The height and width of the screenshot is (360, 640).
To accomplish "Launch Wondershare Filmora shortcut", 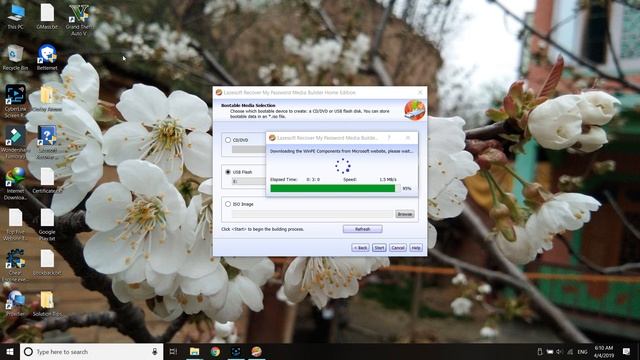I will (x=15, y=142).
